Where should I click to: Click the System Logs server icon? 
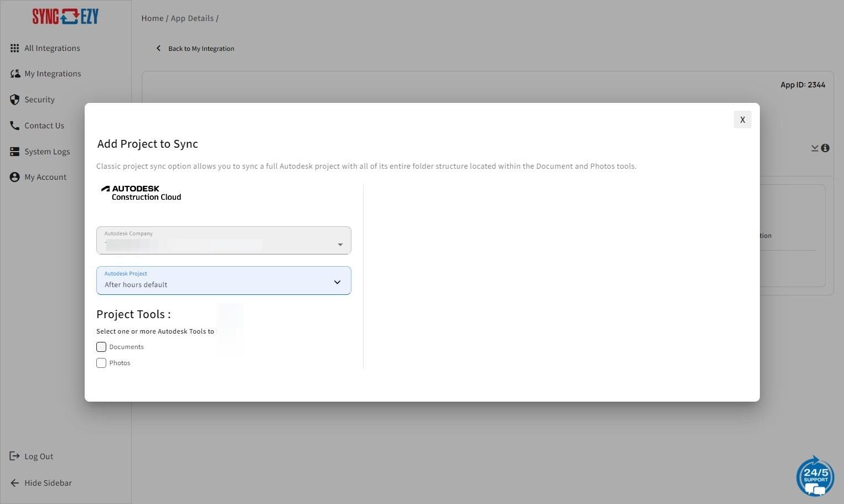coord(15,152)
